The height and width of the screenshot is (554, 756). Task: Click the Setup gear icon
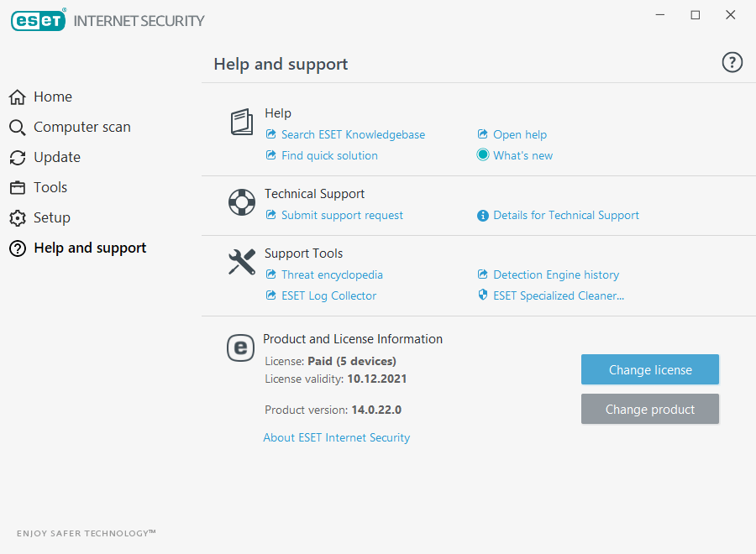tap(18, 217)
